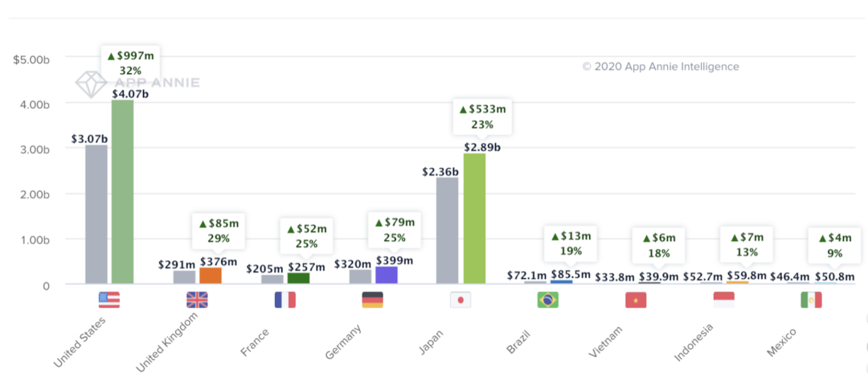Select the United Kingdom flag icon
This screenshot has width=868, height=381.
197,300
